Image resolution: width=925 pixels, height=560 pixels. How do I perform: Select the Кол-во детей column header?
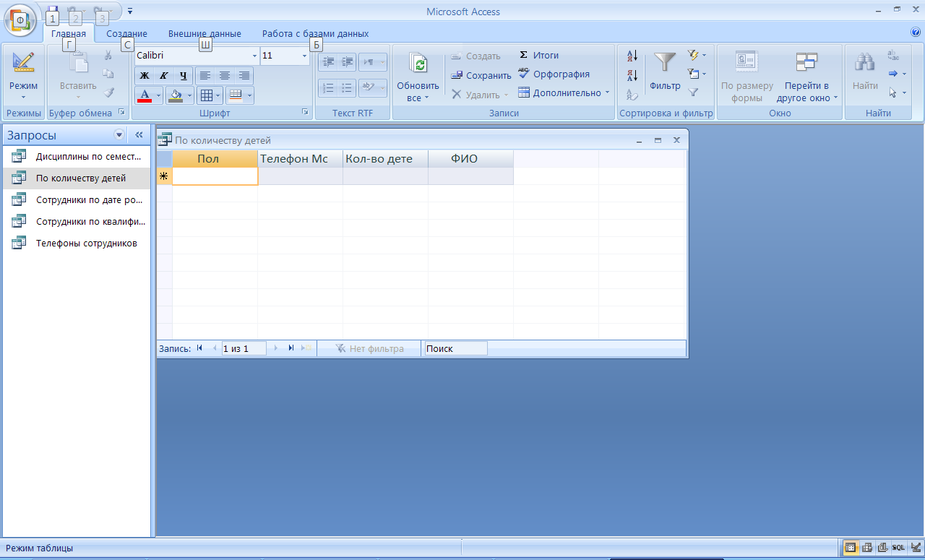point(386,159)
